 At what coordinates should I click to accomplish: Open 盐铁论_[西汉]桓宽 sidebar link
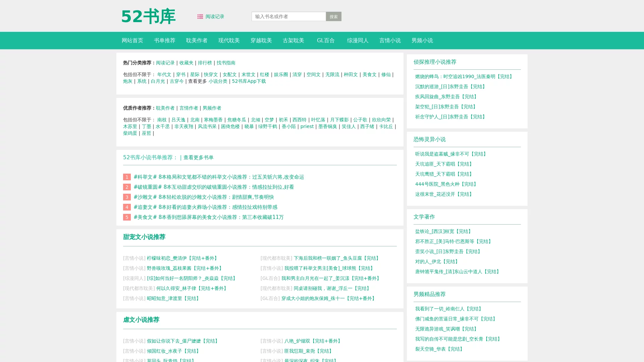click(x=444, y=231)
